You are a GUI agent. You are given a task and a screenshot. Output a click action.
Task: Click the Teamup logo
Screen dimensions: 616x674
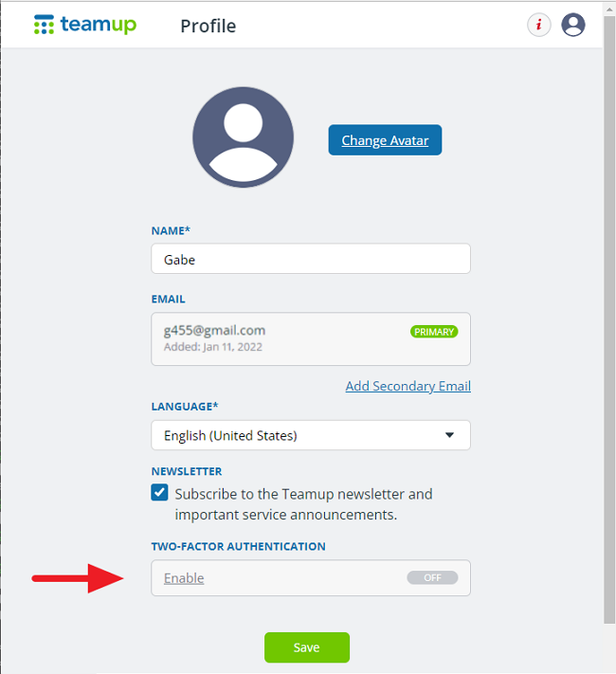[x=85, y=25]
